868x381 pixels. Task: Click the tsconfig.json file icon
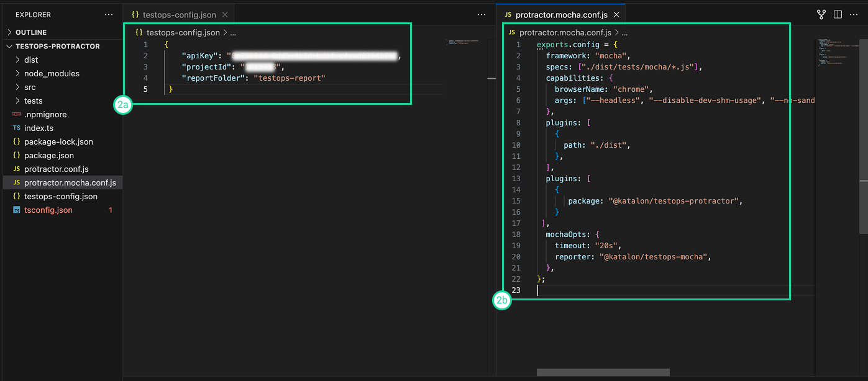pos(17,210)
